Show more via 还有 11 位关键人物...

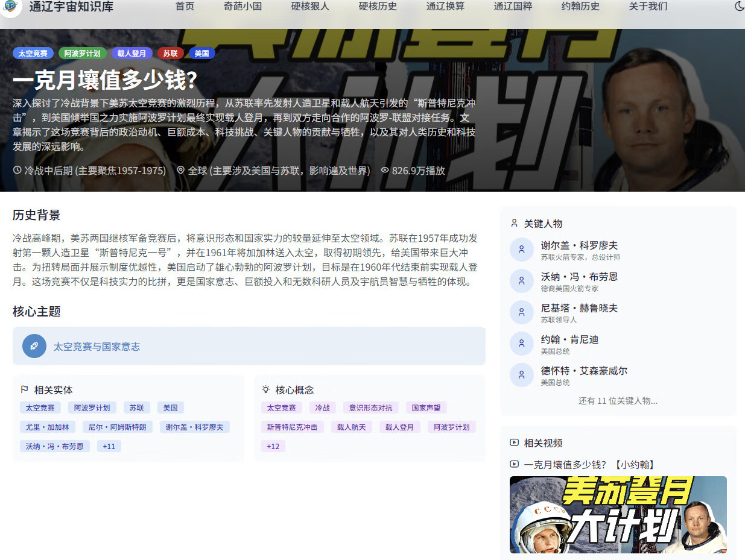[618, 401]
